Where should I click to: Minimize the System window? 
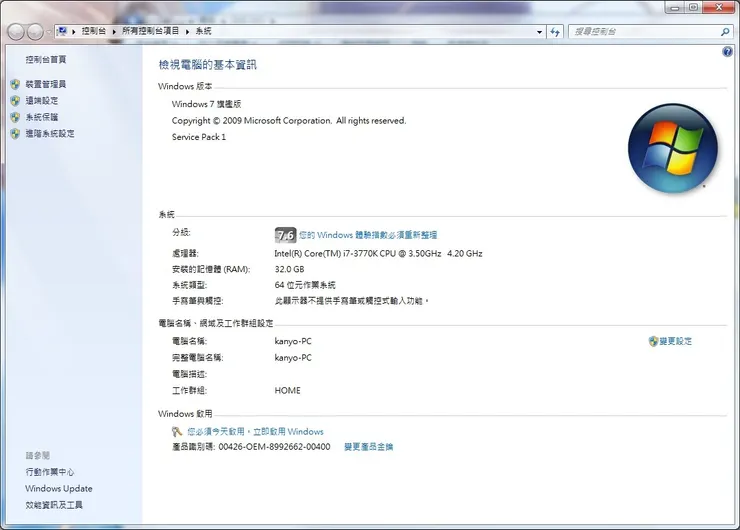click(x=675, y=8)
